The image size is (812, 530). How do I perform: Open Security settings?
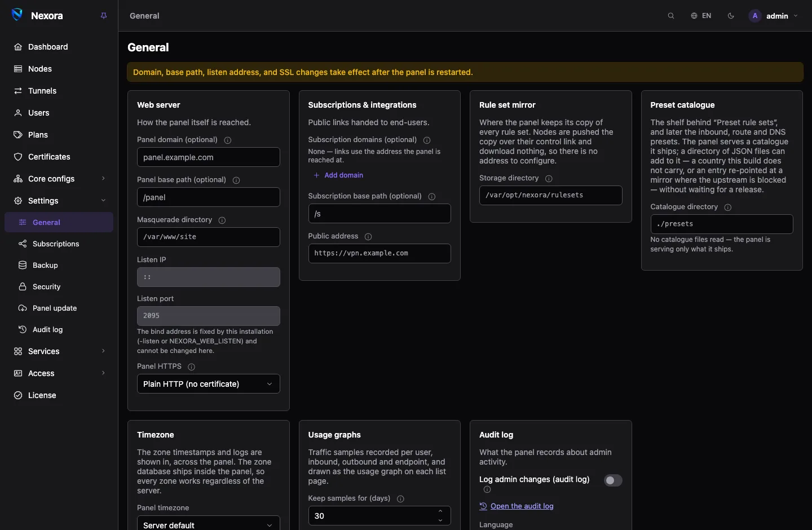pyautogui.click(x=59, y=287)
